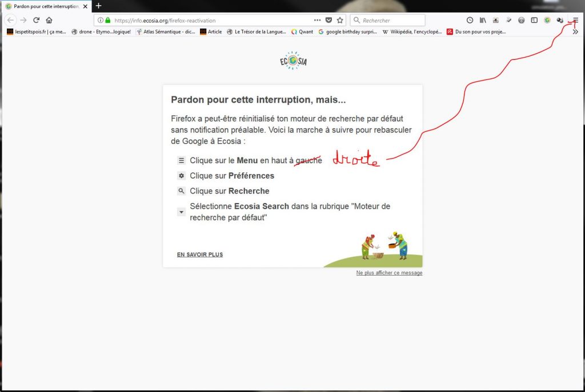Toggle the sidebar view
The image size is (585, 392).
point(534,20)
